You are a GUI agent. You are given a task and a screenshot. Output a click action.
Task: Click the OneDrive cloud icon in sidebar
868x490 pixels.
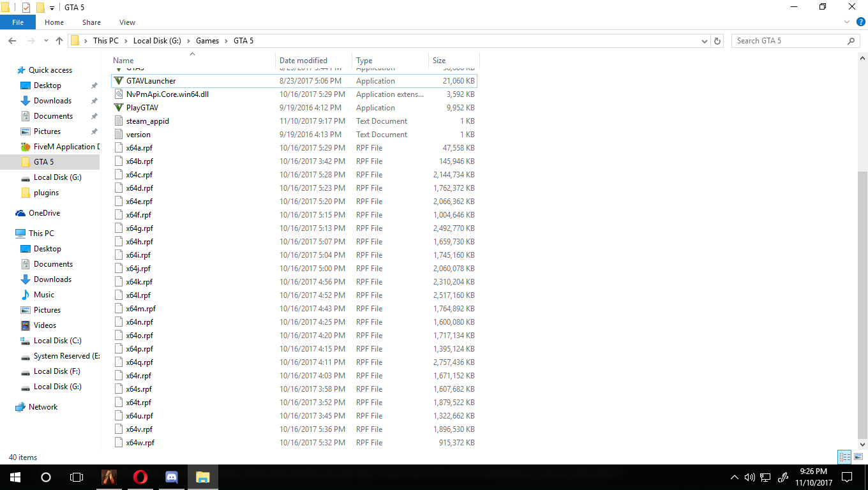20,213
